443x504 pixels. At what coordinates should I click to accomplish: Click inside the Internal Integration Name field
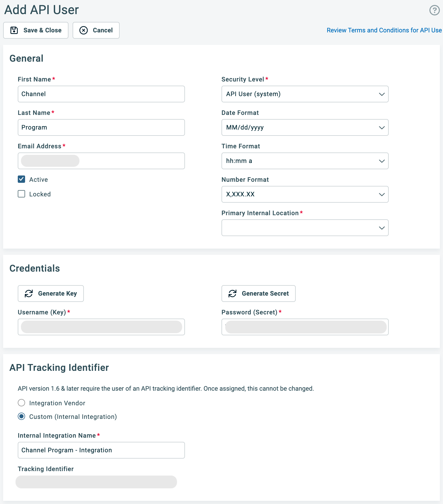click(x=101, y=450)
